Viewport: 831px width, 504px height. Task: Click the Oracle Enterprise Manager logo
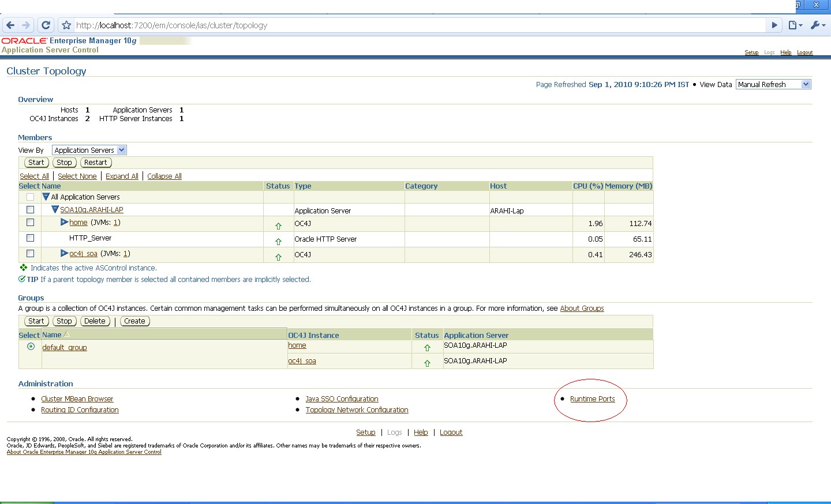[69, 41]
